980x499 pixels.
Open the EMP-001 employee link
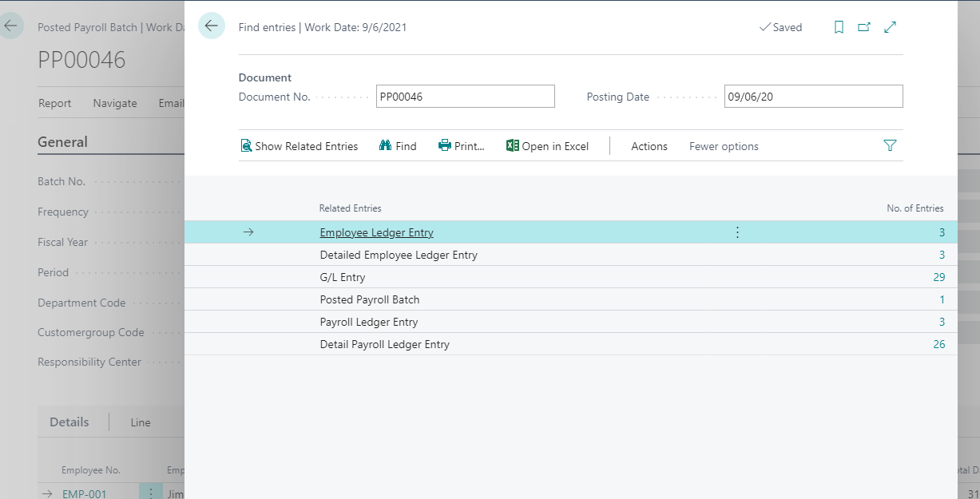pos(85,493)
